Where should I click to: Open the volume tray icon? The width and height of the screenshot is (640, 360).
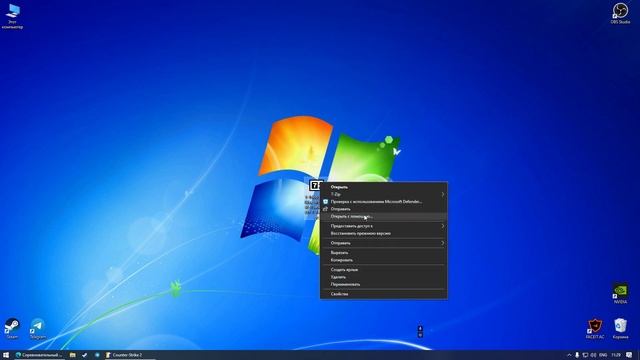(x=593, y=355)
